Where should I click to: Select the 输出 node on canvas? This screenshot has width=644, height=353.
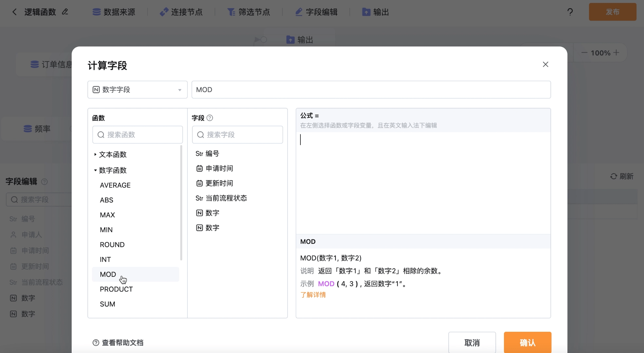click(300, 40)
